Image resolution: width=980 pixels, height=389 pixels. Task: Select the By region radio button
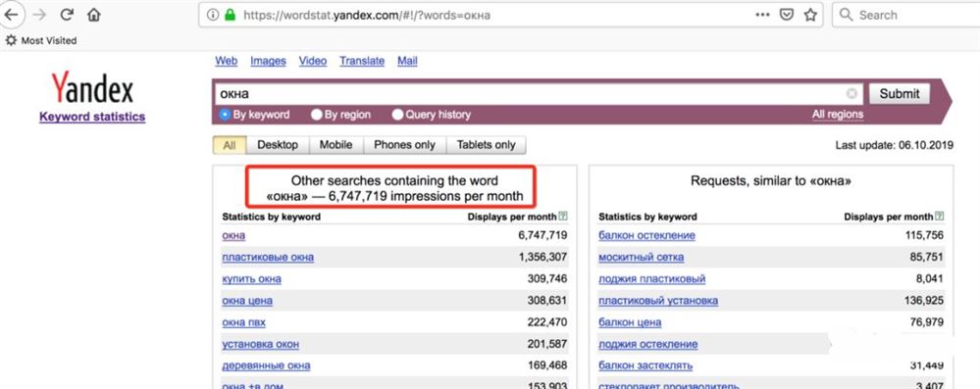tap(317, 115)
